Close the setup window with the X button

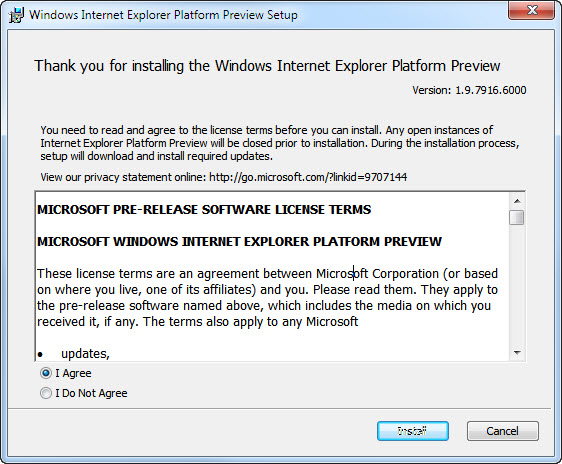point(532,10)
